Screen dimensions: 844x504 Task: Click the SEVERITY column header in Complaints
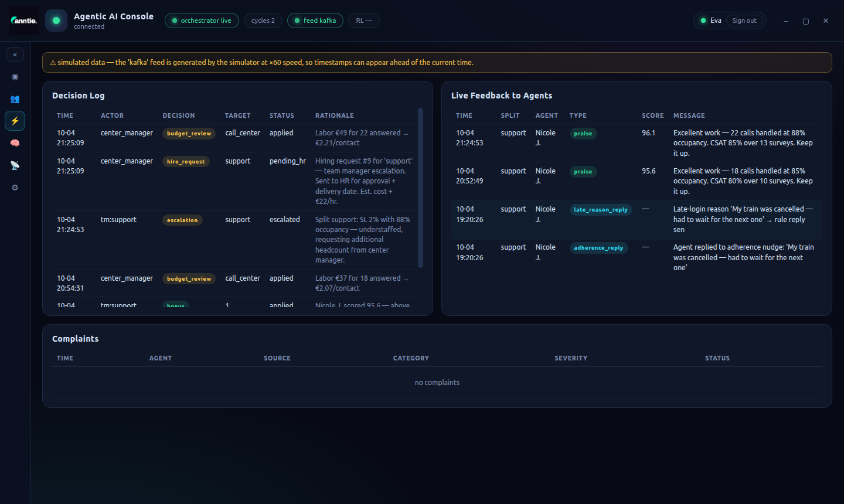[571, 358]
